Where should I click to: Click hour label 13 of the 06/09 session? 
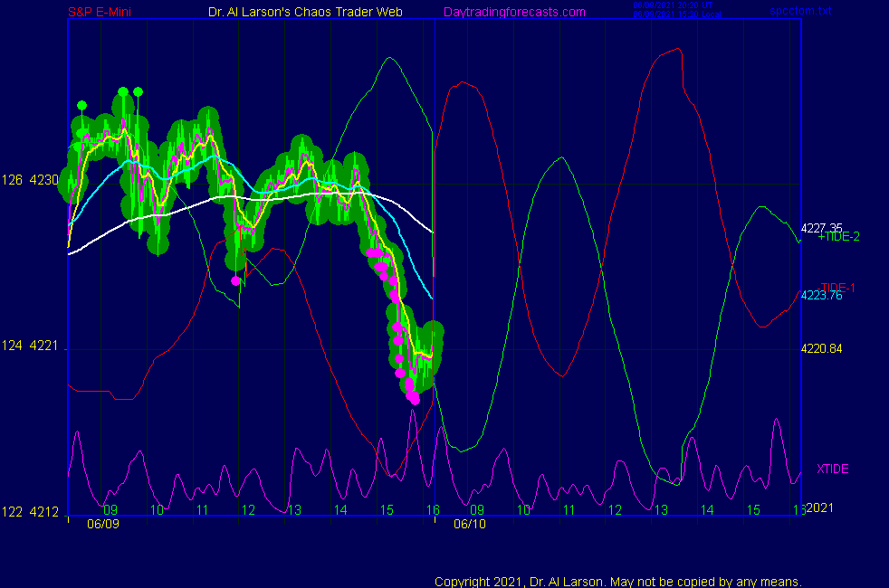[294, 510]
